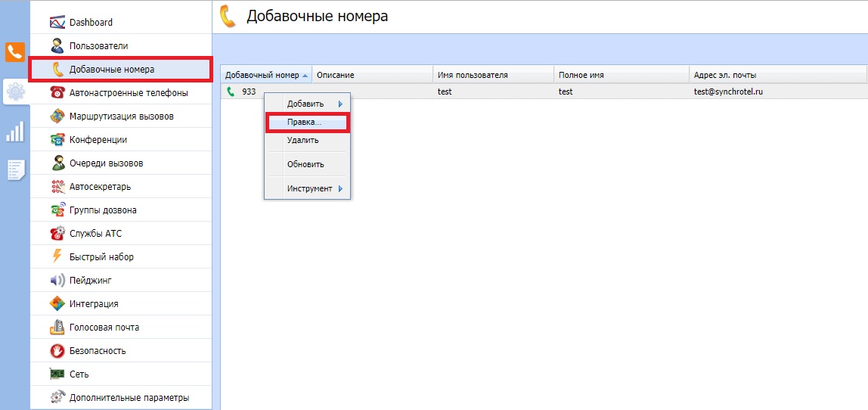Click the Конференции icon
The width and height of the screenshot is (868, 410).
coord(57,140)
